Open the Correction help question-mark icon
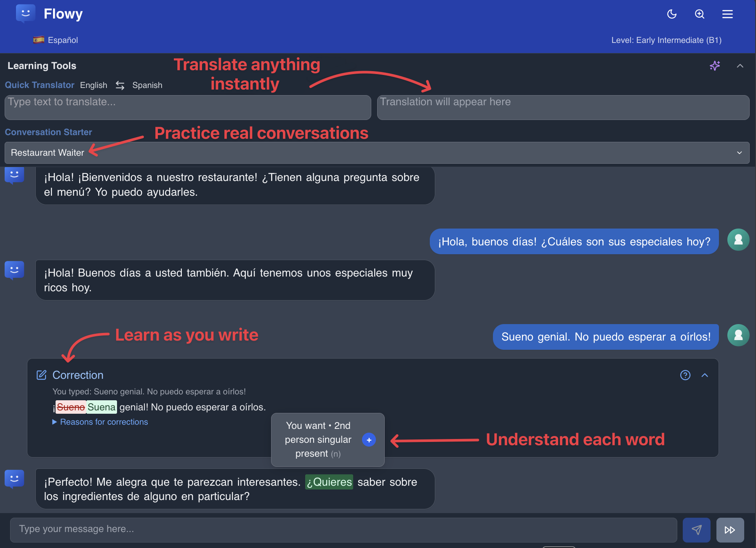Image resolution: width=756 pixels, height=548 pixels. tap(685, 375)
